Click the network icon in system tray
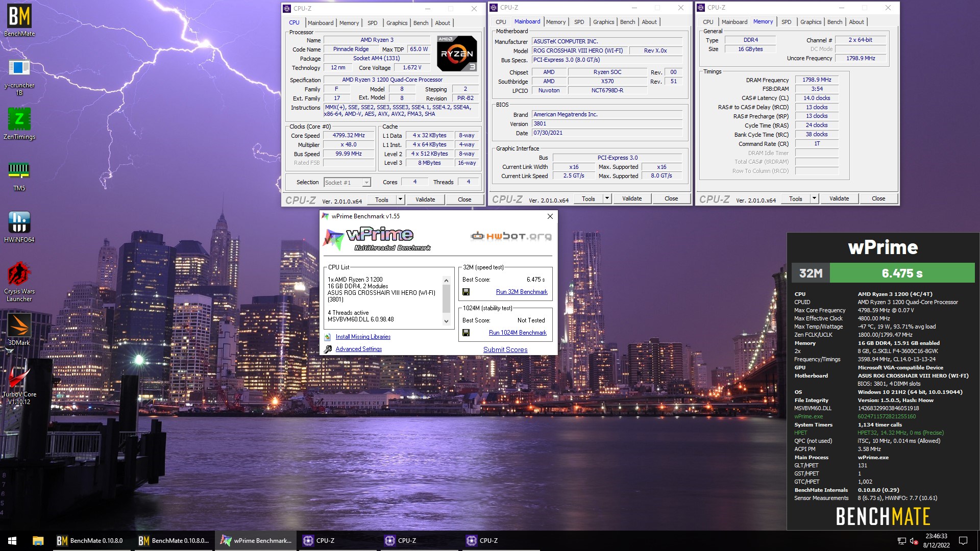The width and height of the screenshot is (980, 551). (x=901, y=541)
